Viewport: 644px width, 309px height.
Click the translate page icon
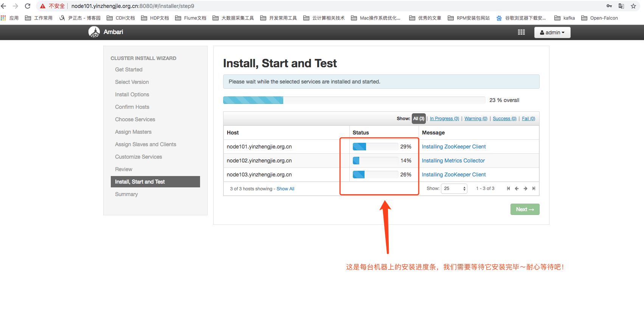(621, 6)
